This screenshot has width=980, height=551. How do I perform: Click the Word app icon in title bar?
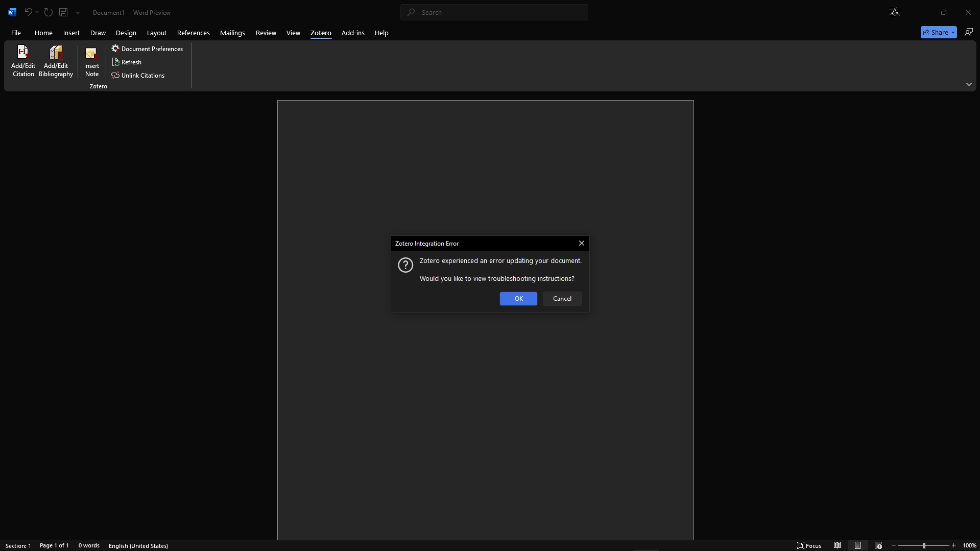[x=12, y=12]
